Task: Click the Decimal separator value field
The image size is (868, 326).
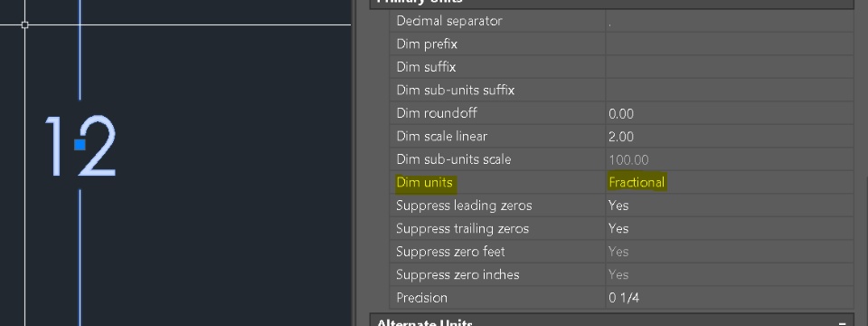Action: [729, 21]
